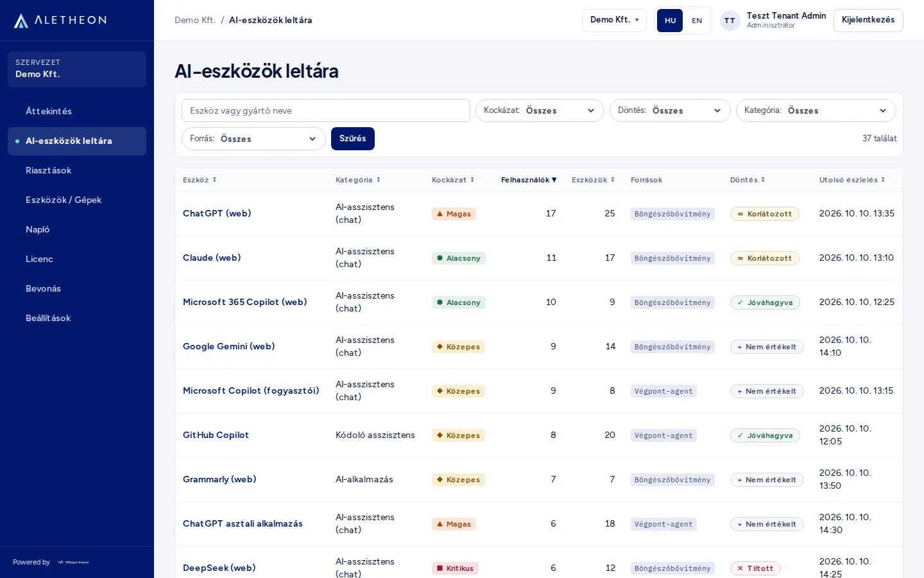The image size is (924, 578).
Task: Open Microsoft 365 Copilot (web) link
Action: [x=245, y=302]
